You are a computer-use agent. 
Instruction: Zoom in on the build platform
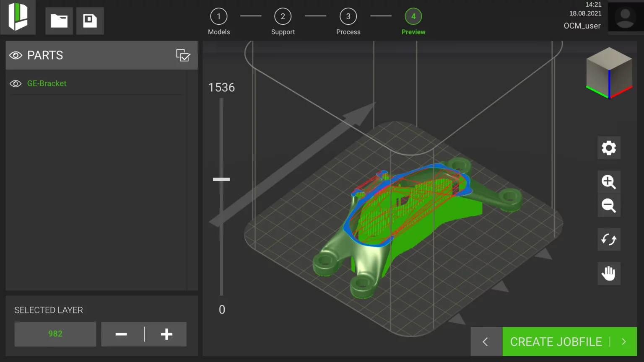pyautogui.click(x=608, y=181)
